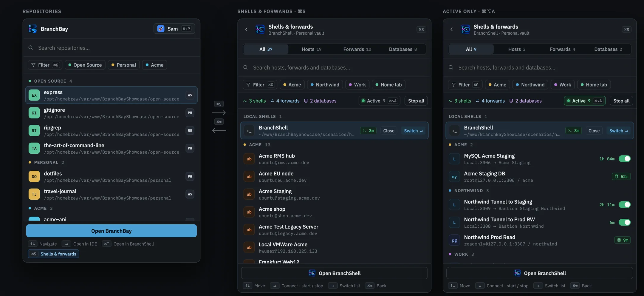Click back arrow in Active Only panel
The image size is (644, 296).
click(451, 29)
